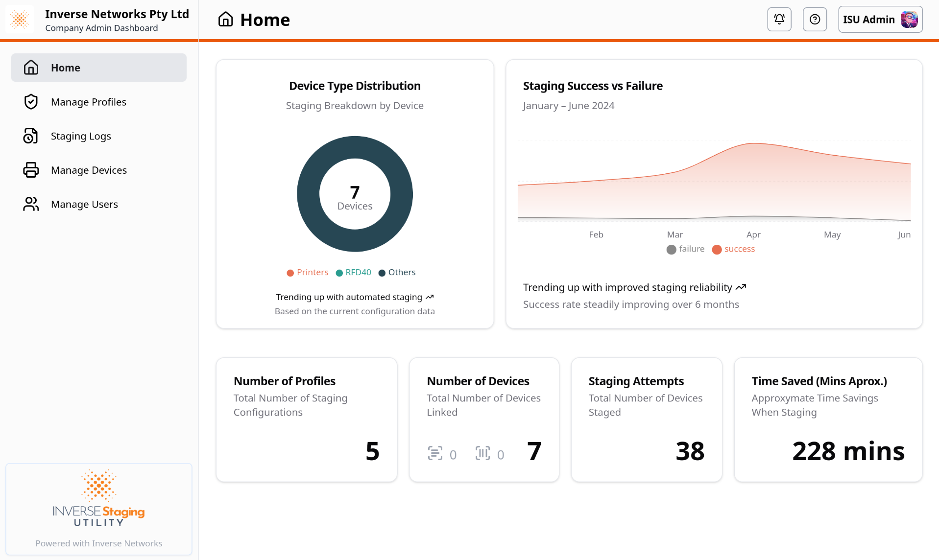Click the barcode scanner icon in Devices card
This screenshot has width=939, height=560.
(482, 453)
